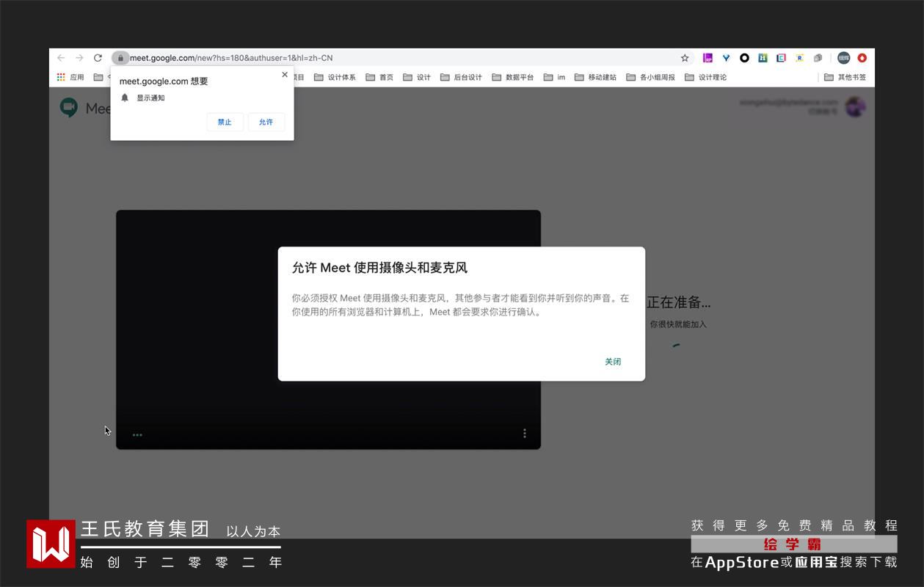The height and width of the screenshot is (587, 924).
Task: Go back using the browser back arrow
Action: click(x=61, y=58)
